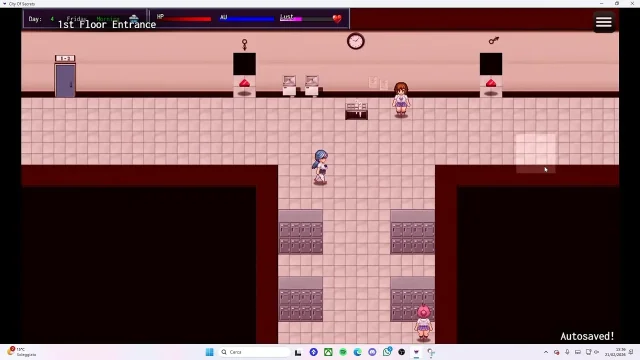The image size is (640, 360).
Task: Enter the men's restroom dark doorway
Action: coord(491,64)
